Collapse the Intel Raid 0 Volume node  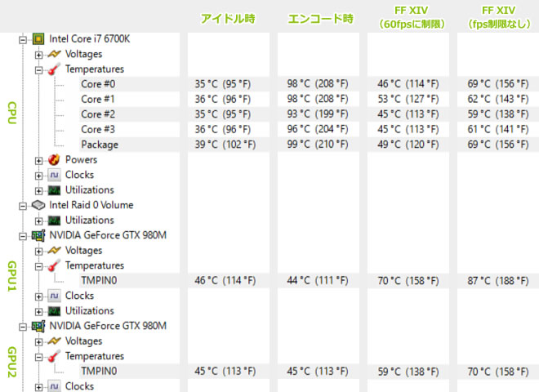[x=23, y=206]
